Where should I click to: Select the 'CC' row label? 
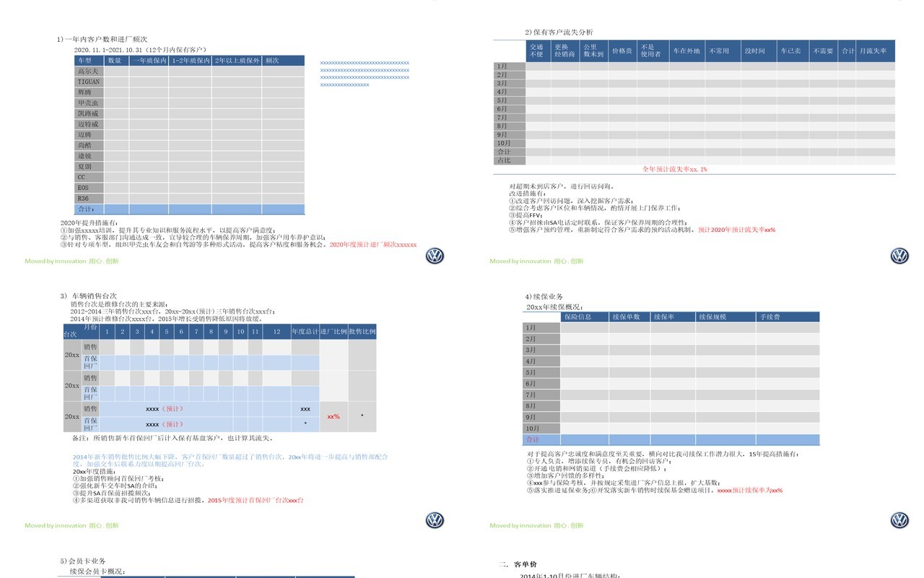coord(90,177)
